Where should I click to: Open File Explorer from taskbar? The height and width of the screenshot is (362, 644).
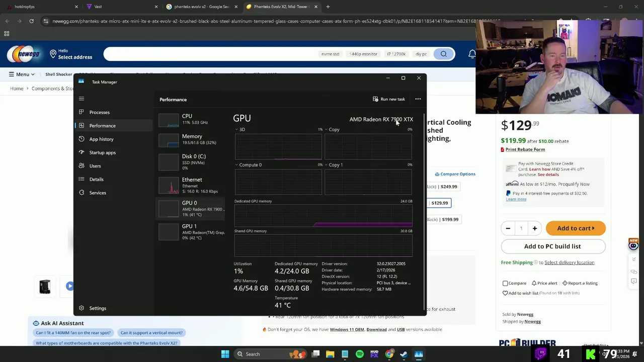point(330,354)
